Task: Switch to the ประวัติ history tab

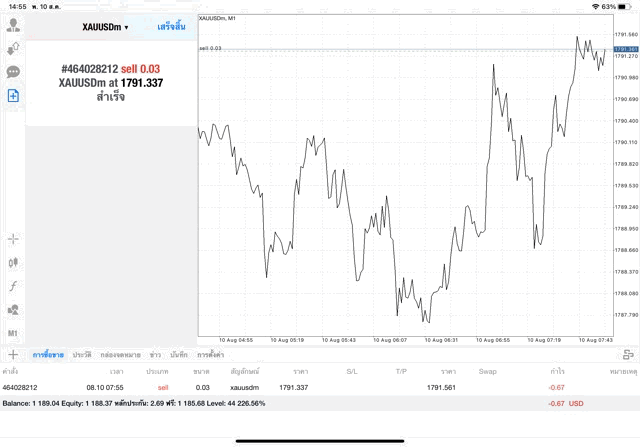Action: click(x=81, y=355)
